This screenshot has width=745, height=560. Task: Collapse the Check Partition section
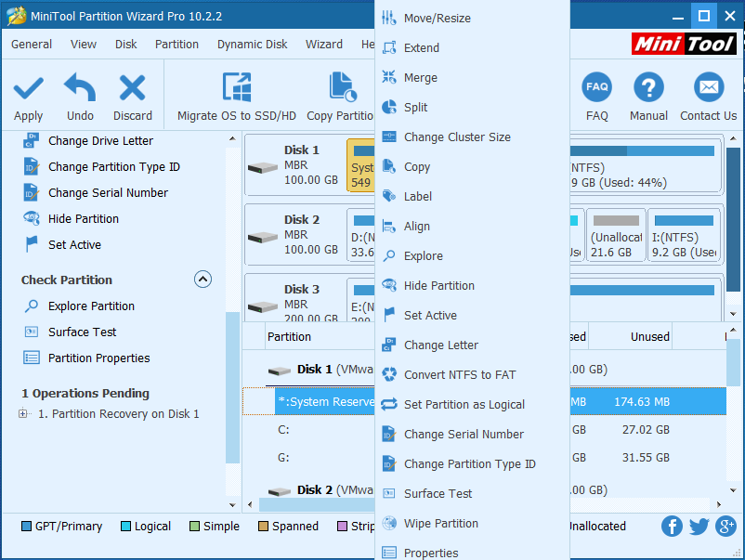203,280
